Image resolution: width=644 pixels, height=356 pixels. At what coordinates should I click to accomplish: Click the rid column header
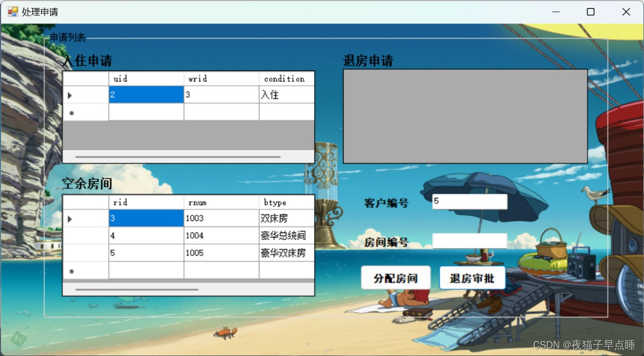pos(146,202)
